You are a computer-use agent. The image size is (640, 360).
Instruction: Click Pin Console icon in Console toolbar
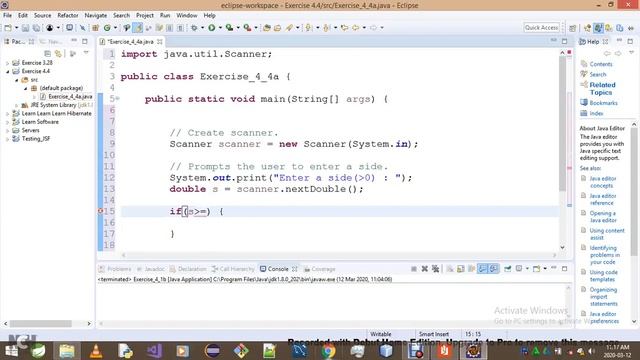tap(507, 269)
